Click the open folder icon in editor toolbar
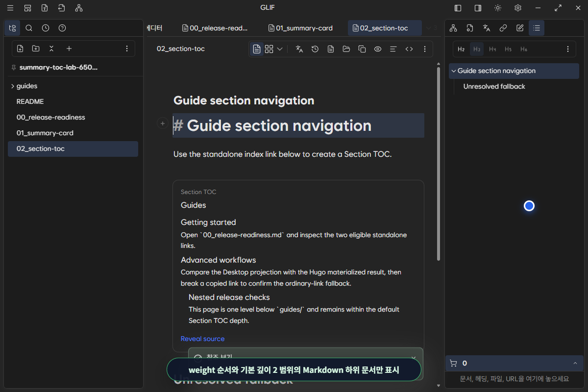 click(346, 49)
